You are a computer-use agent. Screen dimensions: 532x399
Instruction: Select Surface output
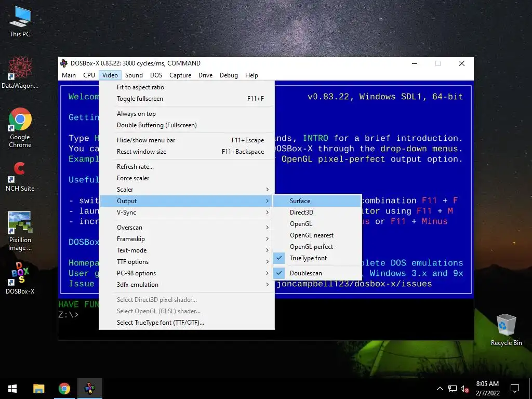pyautogui.click(x=317, y=201)
